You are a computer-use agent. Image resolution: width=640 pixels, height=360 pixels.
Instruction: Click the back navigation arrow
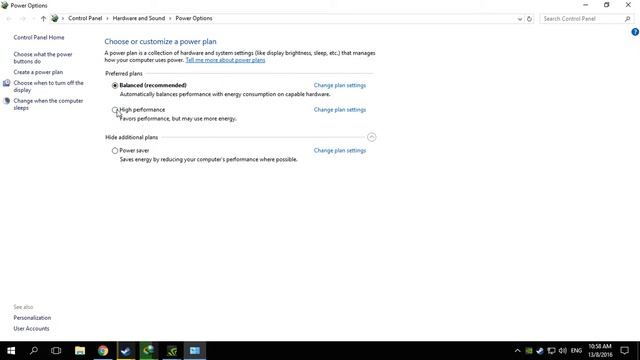click(x=9, y=19)
